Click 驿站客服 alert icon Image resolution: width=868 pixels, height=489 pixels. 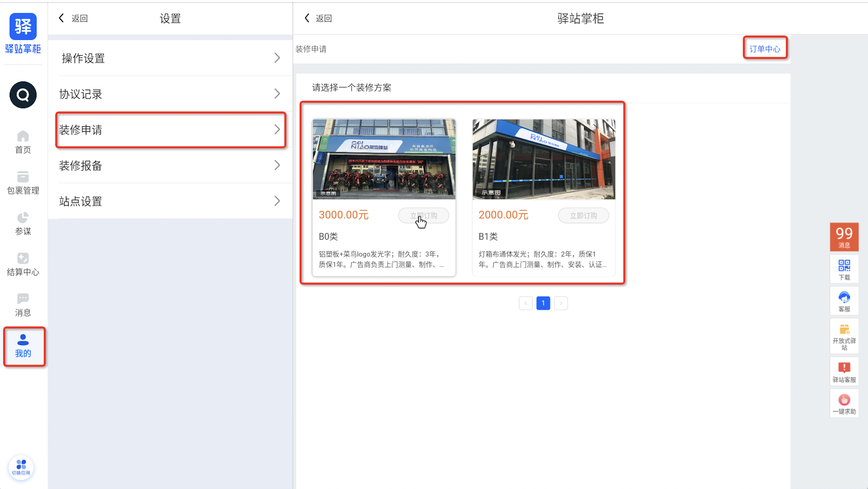coord(844,372)
